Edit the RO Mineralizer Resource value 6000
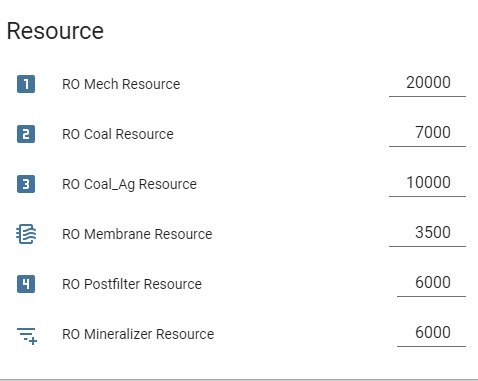This screenshot has height=381, width=478. [431, 333]
